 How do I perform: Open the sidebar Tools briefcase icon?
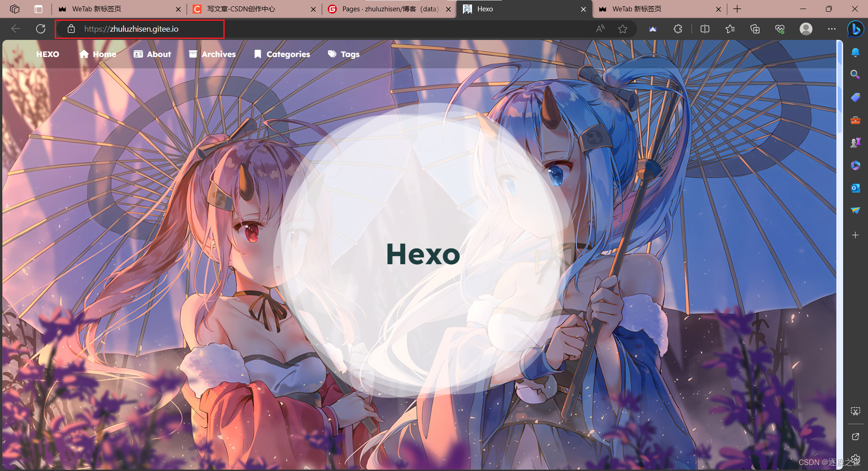click(855, 120)
